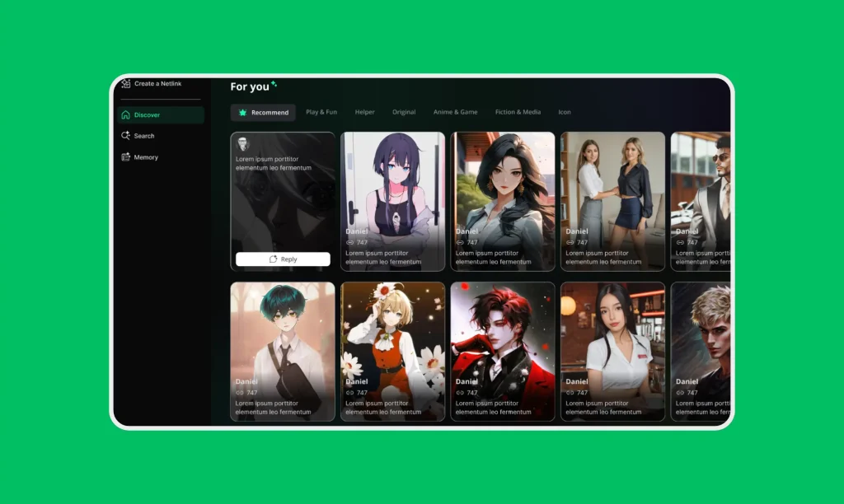Open the Original category tab
The image size is (844, 504).
(404, 112)
